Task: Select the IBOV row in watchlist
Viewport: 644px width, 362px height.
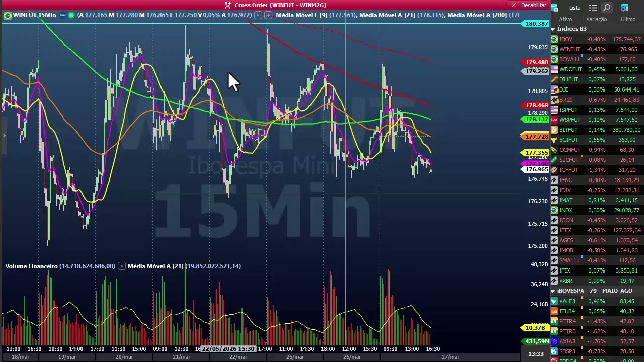Action: click(x=597, y=39)
